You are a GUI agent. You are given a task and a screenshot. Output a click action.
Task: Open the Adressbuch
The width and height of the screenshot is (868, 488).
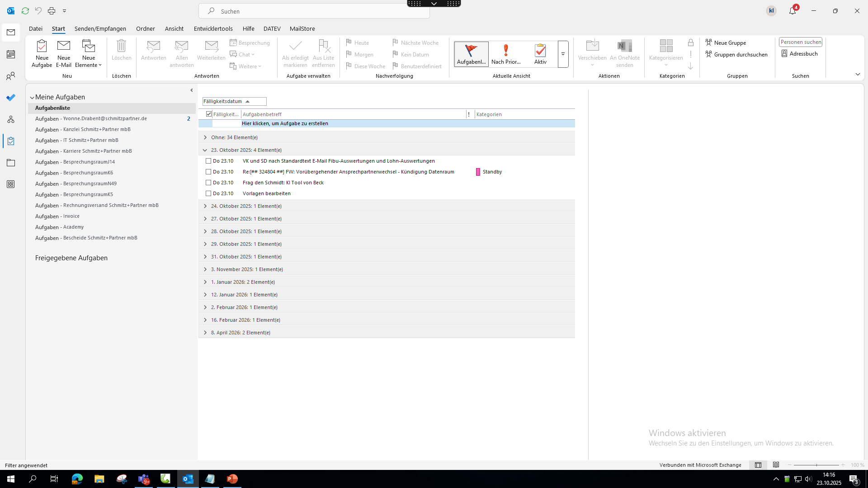tap(799, 53)
